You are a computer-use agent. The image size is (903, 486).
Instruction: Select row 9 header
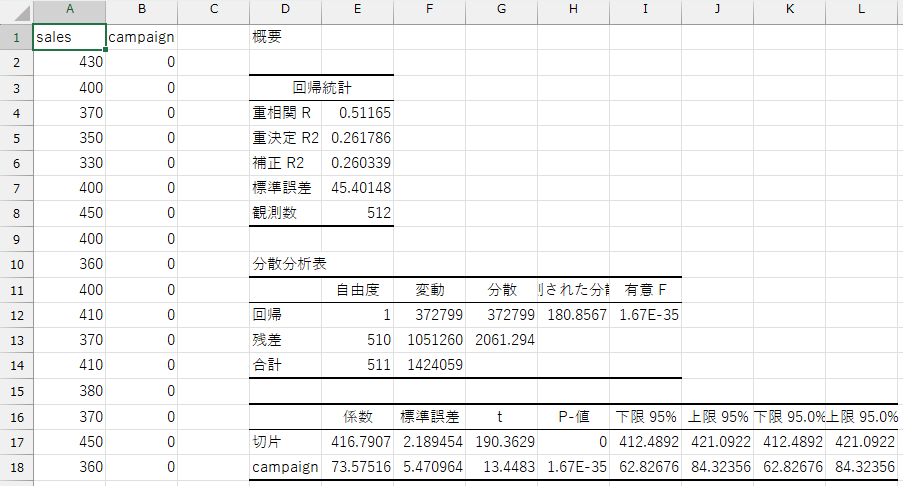(x=16, y=239)
